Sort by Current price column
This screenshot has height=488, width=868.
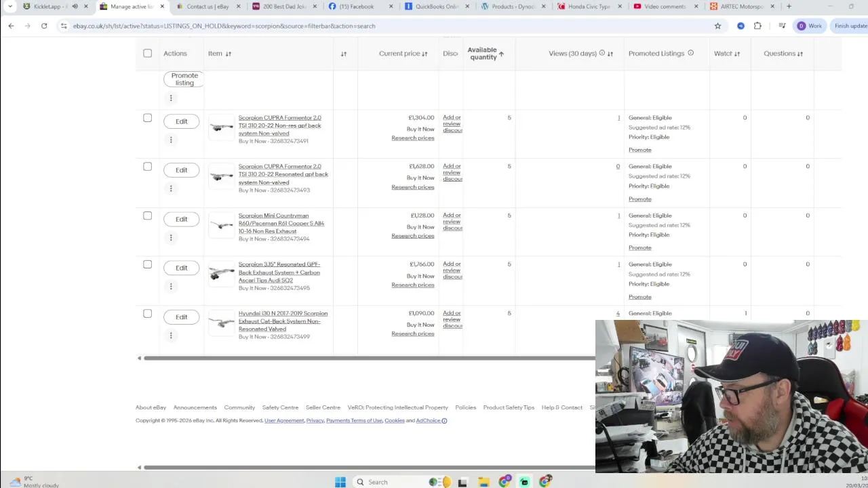(x=425, y=54)
